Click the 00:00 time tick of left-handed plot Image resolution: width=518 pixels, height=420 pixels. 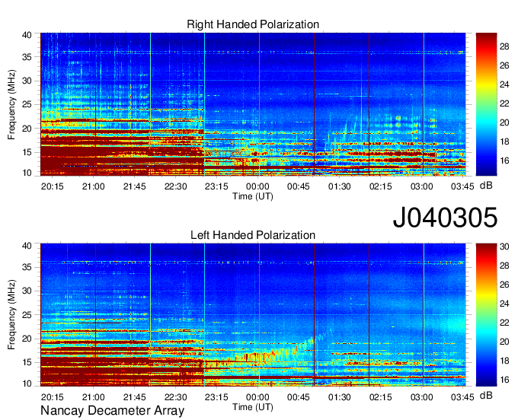click(x=257, y=397)
